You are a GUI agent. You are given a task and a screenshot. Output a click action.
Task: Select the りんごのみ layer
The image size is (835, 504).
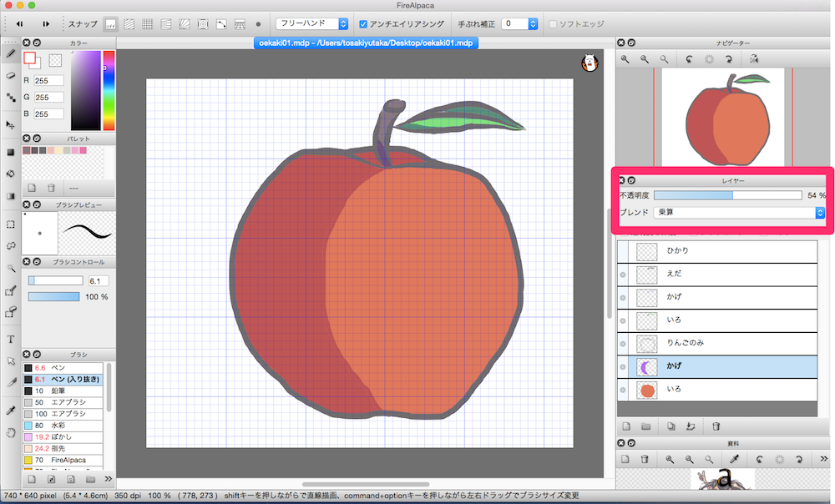pos(717,344)
